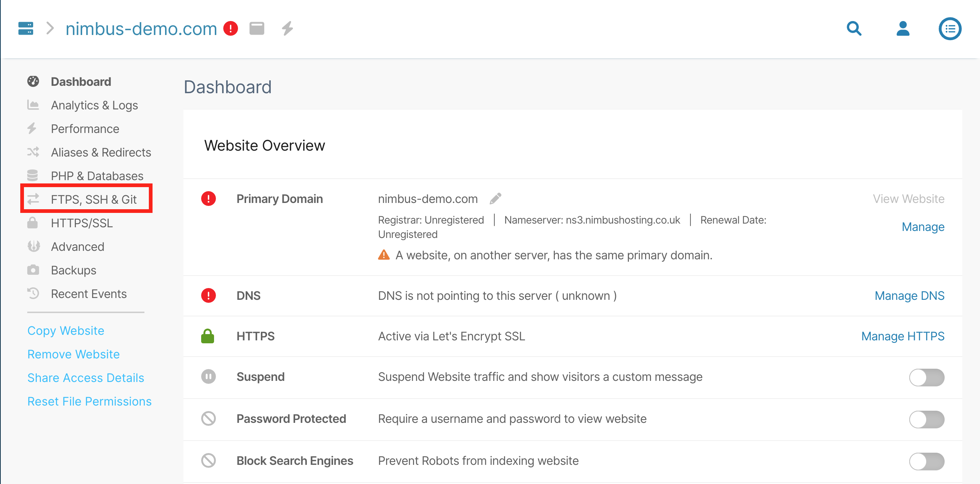
Task: Click the red alert icon beside nimbus-demo.com title
Action: click(x=231, y=28)
